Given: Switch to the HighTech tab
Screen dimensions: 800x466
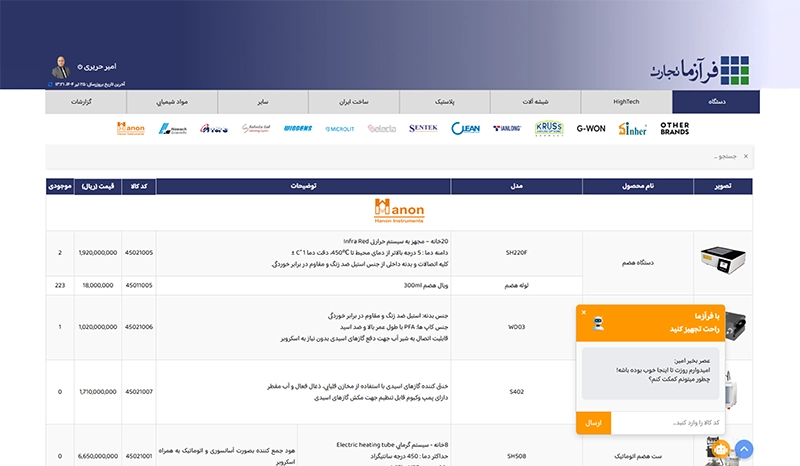Looking at the screenshot, I should [626, 102].
